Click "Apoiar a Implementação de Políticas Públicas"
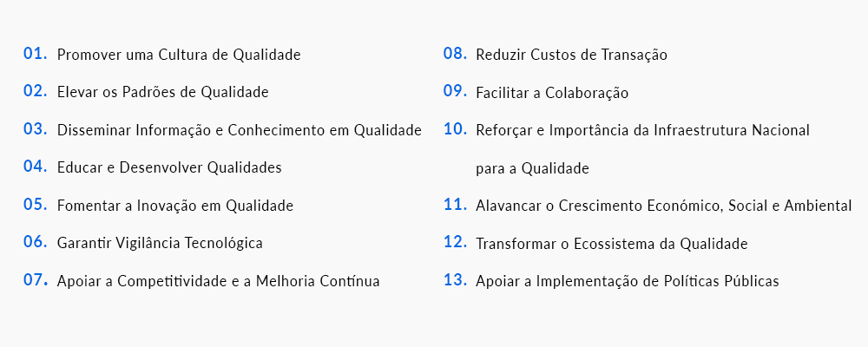This screenshot has width=868, height=347. click(x=627, y=281)
